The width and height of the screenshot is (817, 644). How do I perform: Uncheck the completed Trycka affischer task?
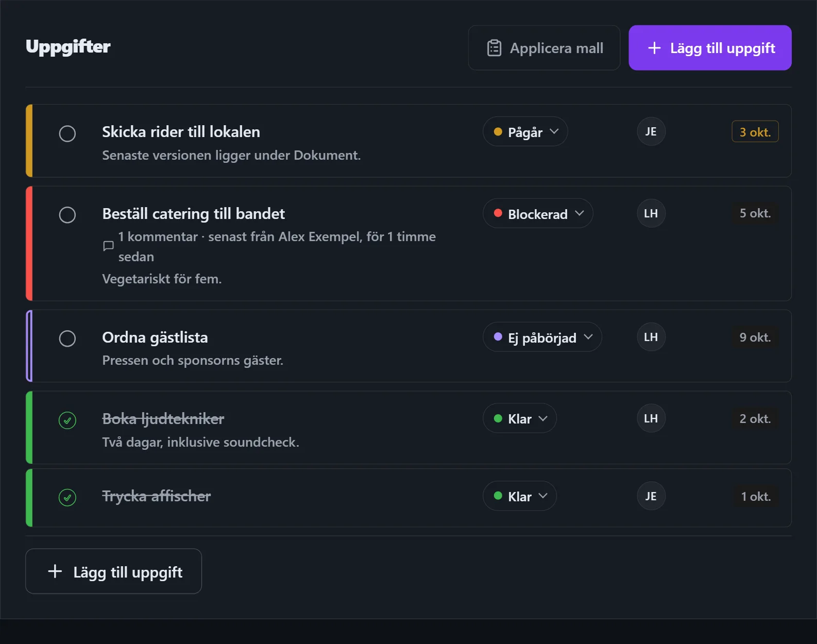(67, 498)
